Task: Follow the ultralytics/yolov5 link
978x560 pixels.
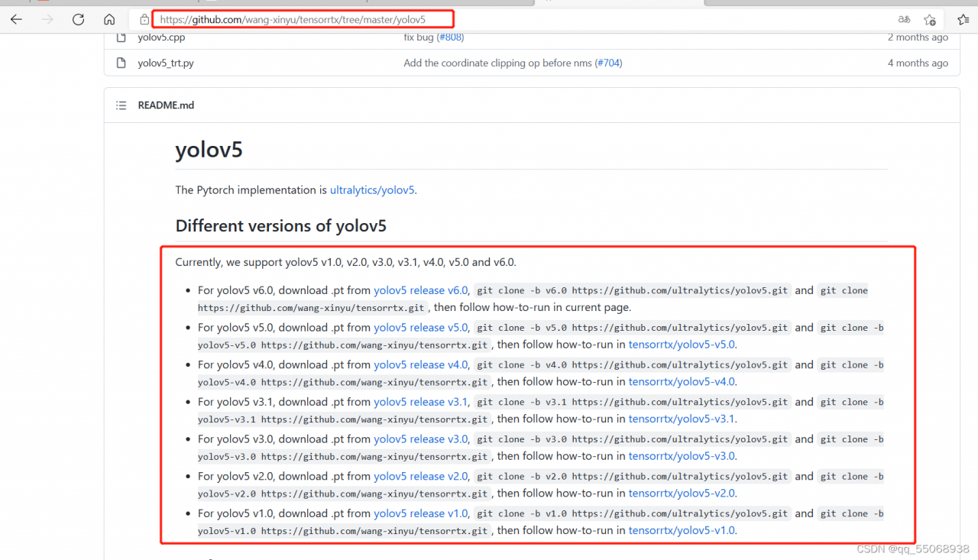Action: coord(373,189)
